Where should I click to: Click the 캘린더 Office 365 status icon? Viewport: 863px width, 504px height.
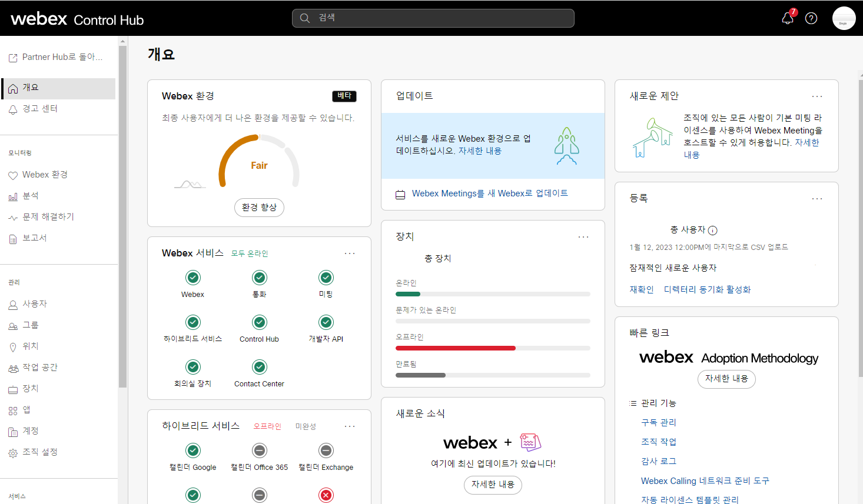click(260, 450)
